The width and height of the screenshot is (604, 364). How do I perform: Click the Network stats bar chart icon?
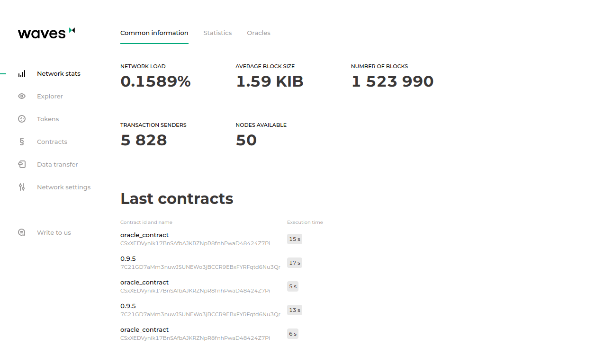click(x=22, y=74)
